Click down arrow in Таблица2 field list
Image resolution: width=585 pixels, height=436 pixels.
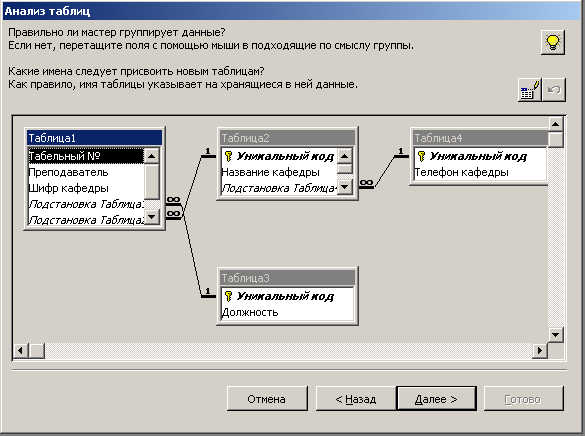click(344, 186)
